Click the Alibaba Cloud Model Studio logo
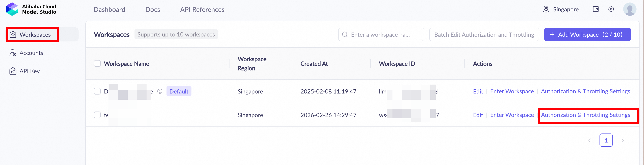644x165 pixels. [31, 9]
